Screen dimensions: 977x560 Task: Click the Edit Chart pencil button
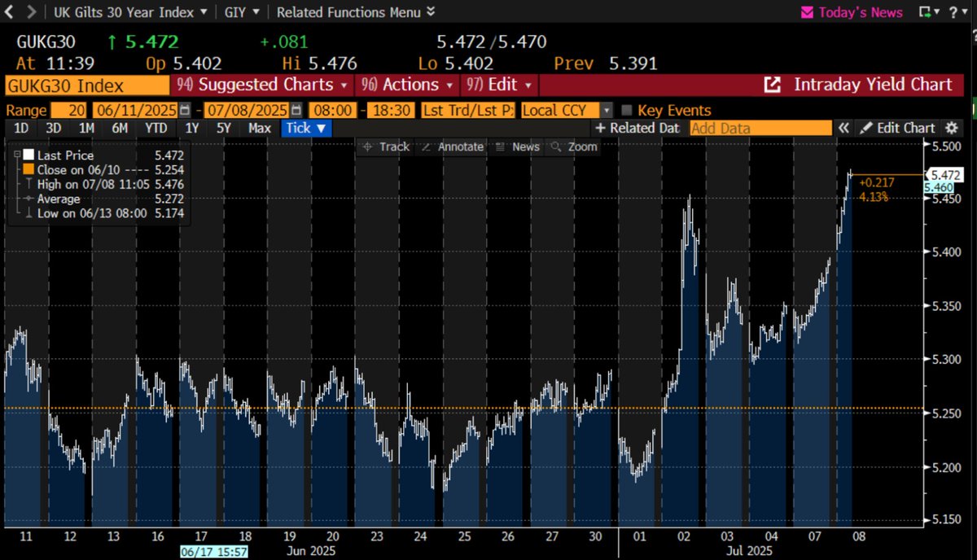pyautogui.click(x=898, y=128)
